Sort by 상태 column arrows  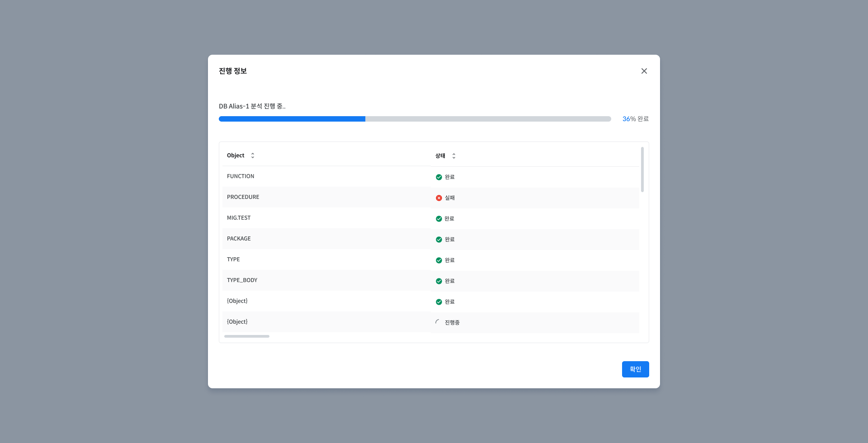(x=454, y=156)
